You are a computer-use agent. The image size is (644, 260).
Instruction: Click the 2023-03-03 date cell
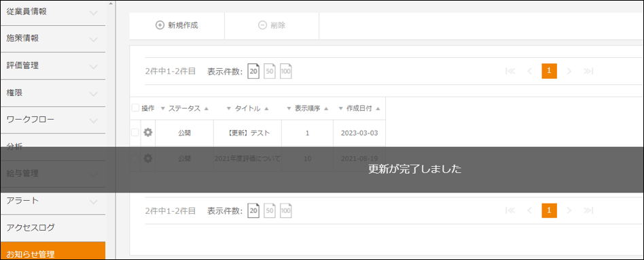click(359, 133)
